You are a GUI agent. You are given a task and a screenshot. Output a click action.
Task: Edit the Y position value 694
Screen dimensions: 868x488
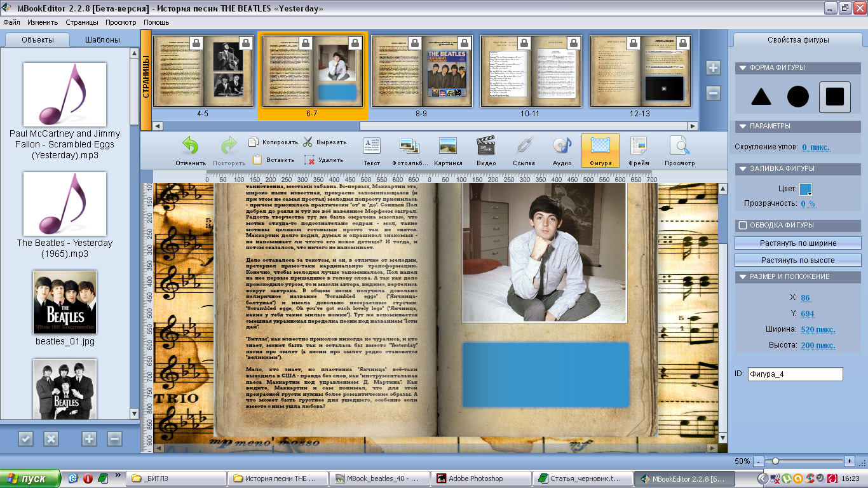[807, 314]
